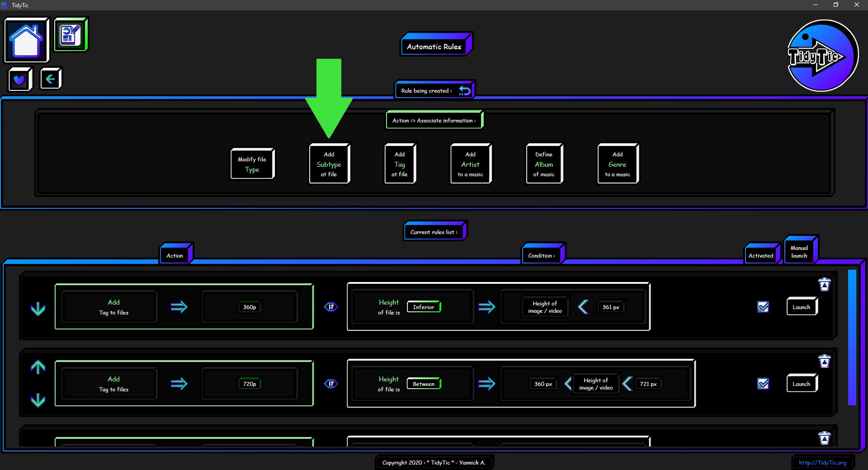868x470 pixels.
Task: Choose Modify file Type action
Action: pos(252,164)
